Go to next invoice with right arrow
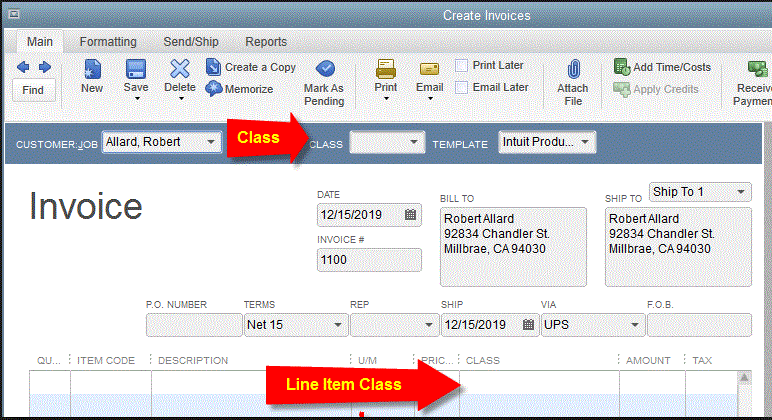The width and height of the screenshot is (772, 420). [45, 67]
